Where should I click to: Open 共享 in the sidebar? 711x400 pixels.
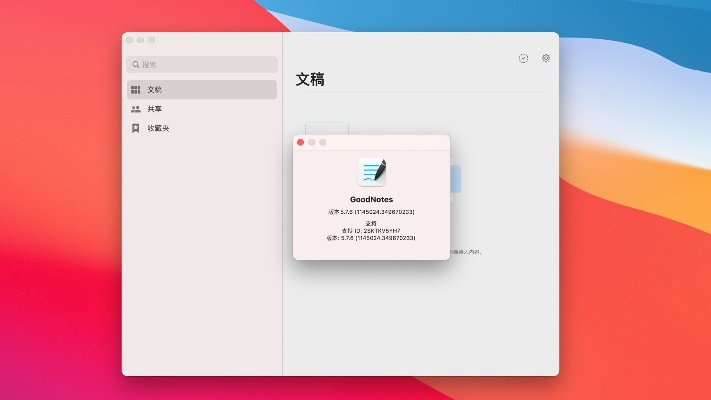pos(202,109)
